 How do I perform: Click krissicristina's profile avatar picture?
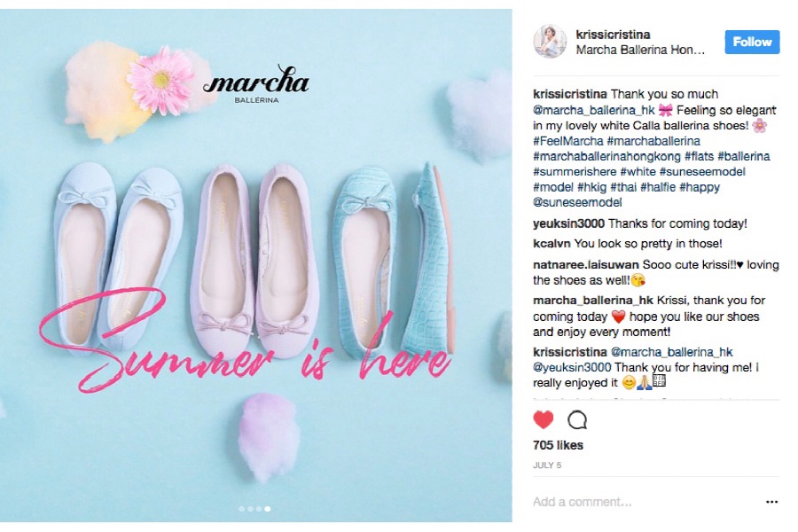tap(549, 42)
